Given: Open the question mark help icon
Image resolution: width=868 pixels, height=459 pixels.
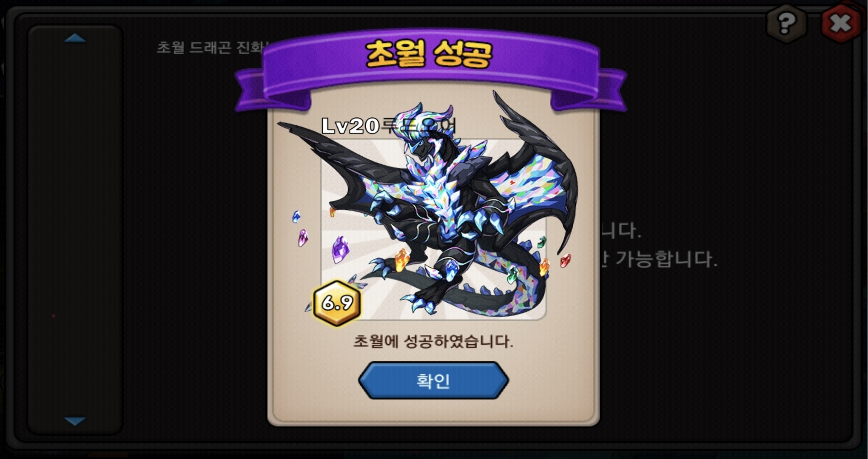Looking at the screenshot, I should tap(786, 23).
